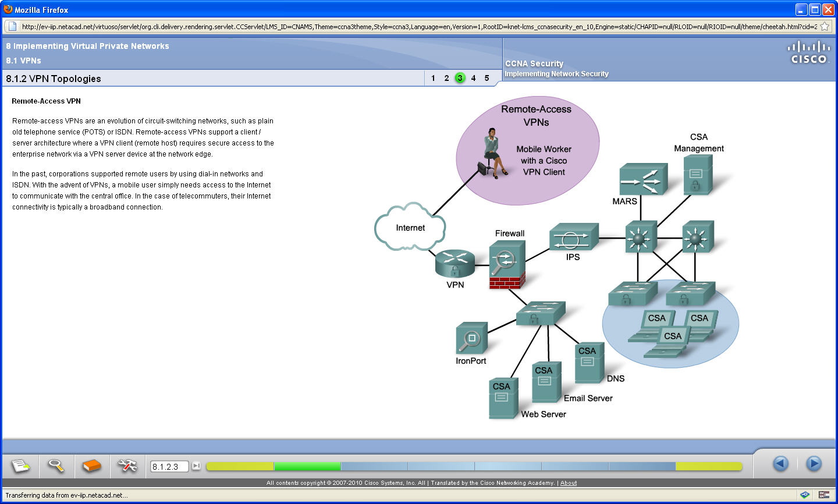This screenshot has height=504, width=838.
Task: Select the highlighted page 3 indicator
Action: point(460,78)
